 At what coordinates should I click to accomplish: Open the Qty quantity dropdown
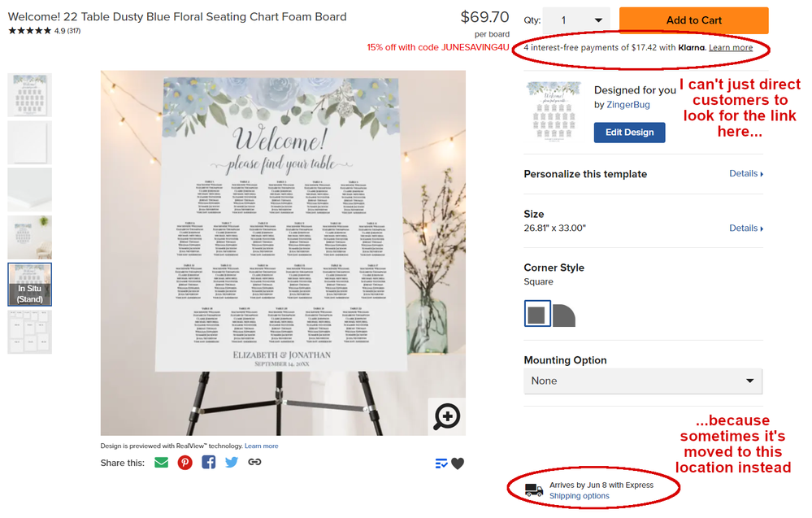[576, 20]
